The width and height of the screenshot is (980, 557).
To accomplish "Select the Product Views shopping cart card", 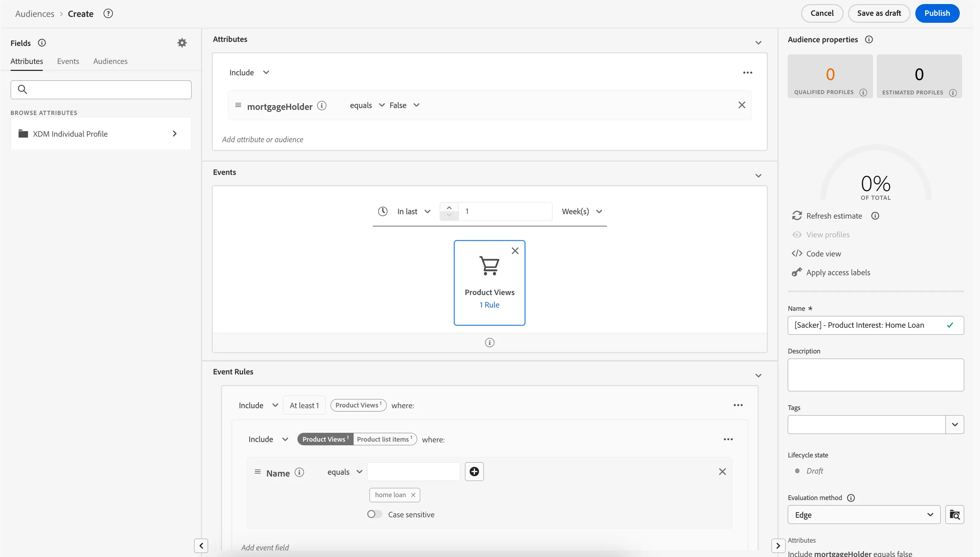I will (489, 283).
